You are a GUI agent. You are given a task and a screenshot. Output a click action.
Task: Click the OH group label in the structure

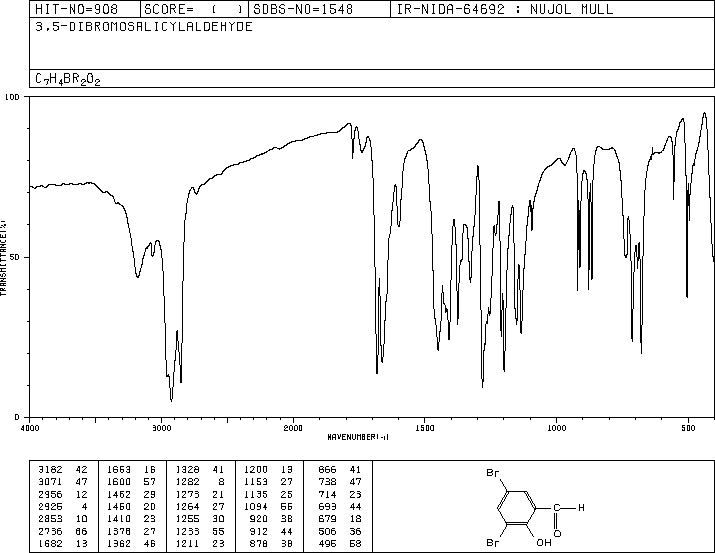(544, 543)
